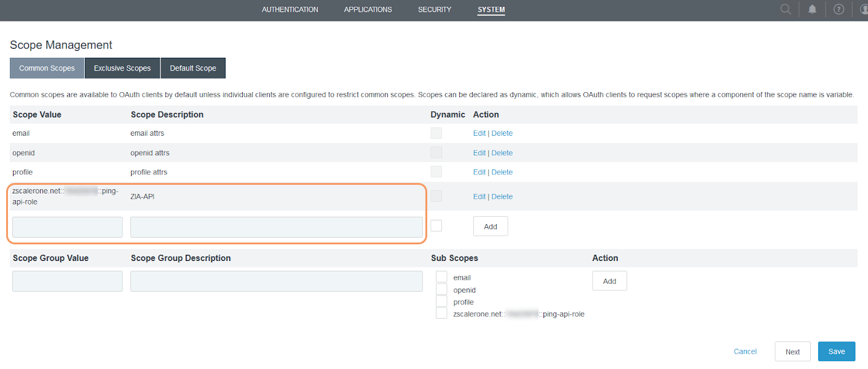
Task: Click the Cancel link
Action: point(745,352)
